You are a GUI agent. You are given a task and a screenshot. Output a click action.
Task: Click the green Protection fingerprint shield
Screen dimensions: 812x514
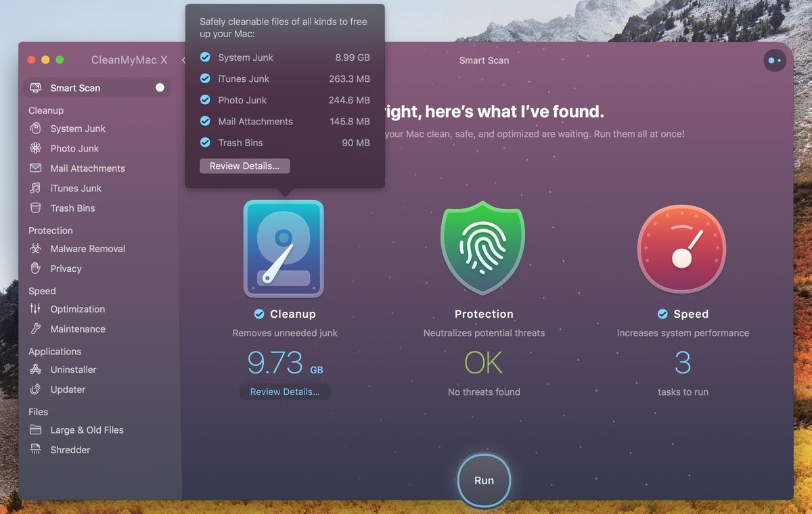point(483,248)
